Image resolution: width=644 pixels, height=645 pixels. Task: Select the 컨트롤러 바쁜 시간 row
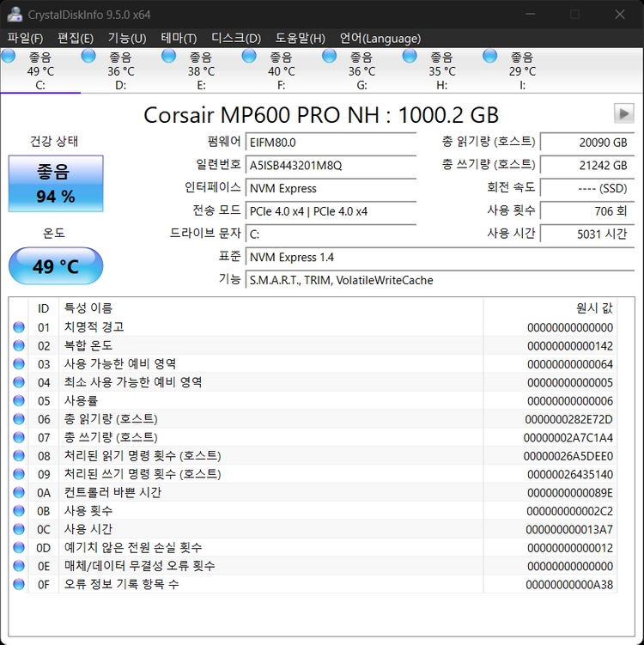[313, 492]
